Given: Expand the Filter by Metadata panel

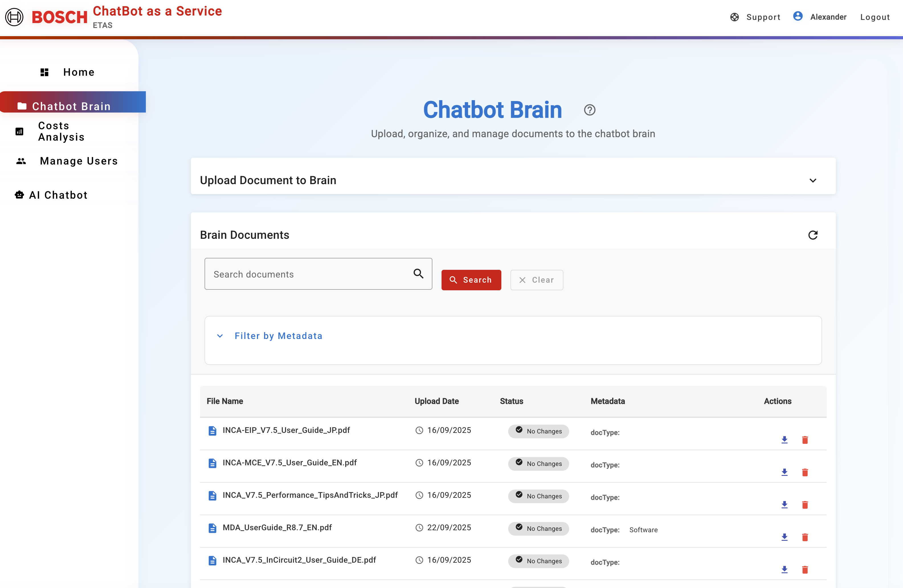Looking at the screenshot, I should [278, 336].
